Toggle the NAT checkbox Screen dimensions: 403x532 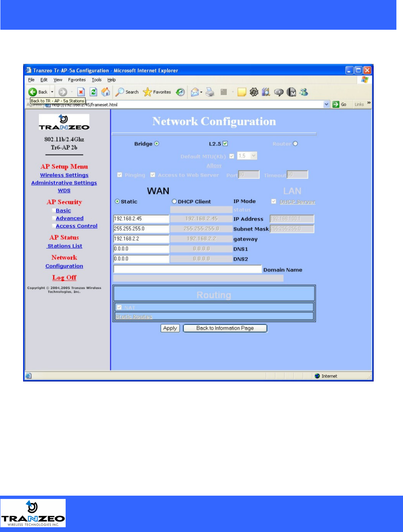click(x=119, y=307)
